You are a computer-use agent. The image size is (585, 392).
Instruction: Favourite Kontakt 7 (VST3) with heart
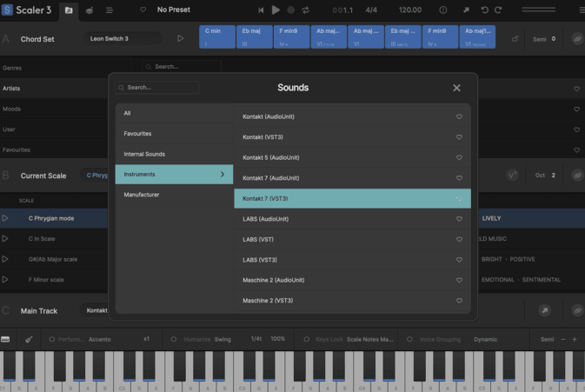click(459, 199)
